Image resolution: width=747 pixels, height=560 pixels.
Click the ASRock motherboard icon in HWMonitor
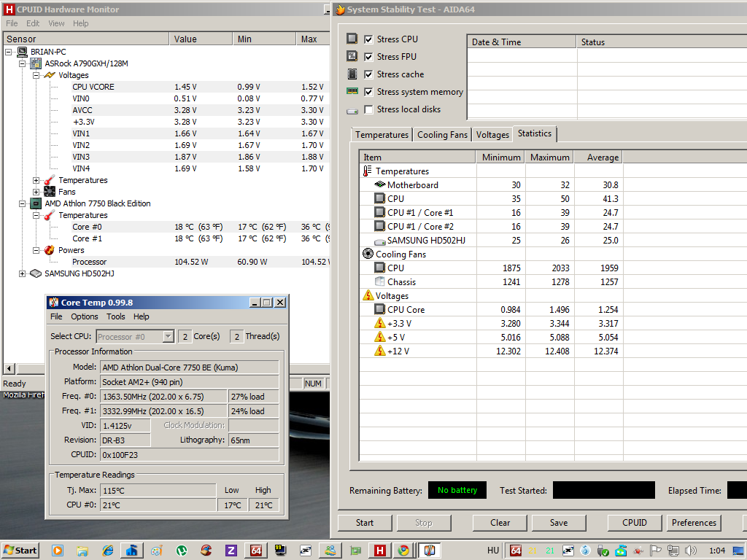point(36,63)
